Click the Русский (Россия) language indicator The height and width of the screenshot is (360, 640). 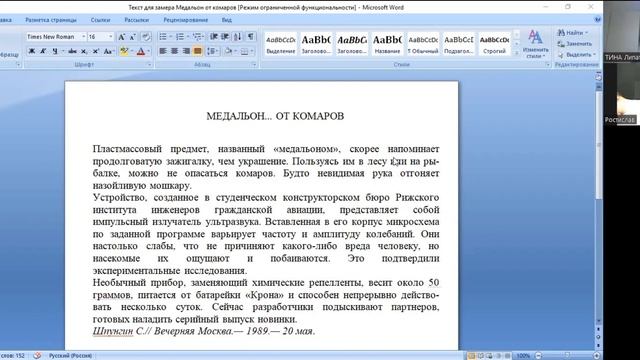(x=70, y=356)
